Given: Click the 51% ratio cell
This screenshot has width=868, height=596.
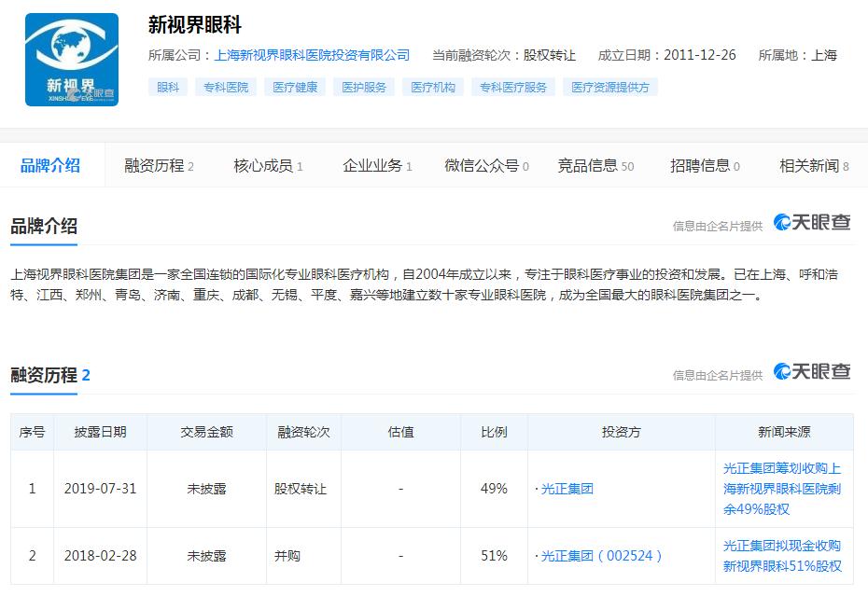Looking at the screenshot, I should (x=494, y=556).
